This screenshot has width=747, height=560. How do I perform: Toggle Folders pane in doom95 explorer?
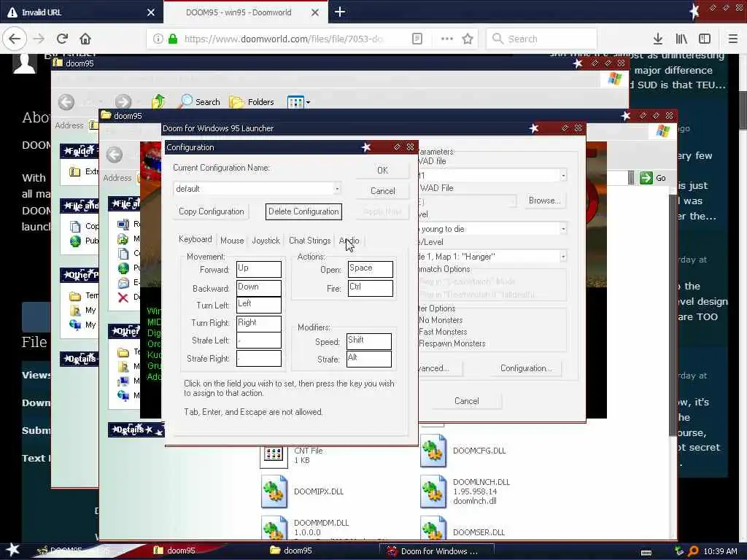[252, 101]
